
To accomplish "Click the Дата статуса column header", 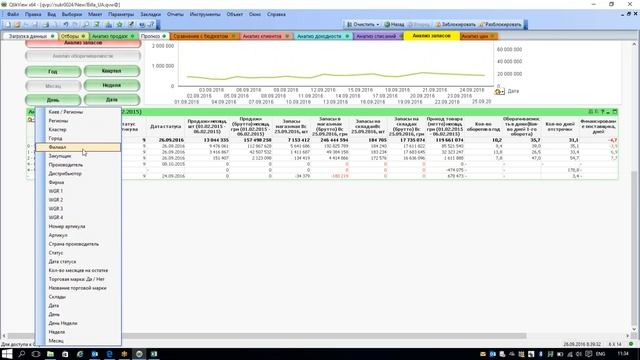I will [x=165, y=127].
